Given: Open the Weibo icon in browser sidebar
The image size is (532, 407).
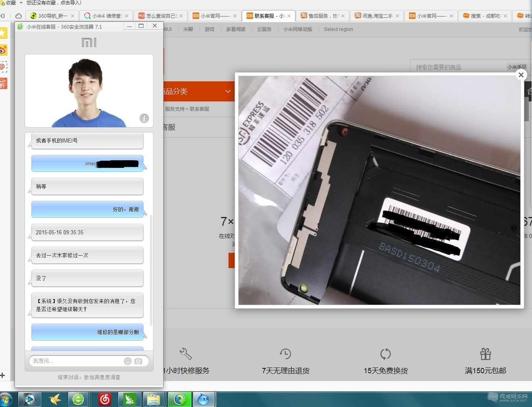Looking at the screenshot, I should tap(3, 50).
